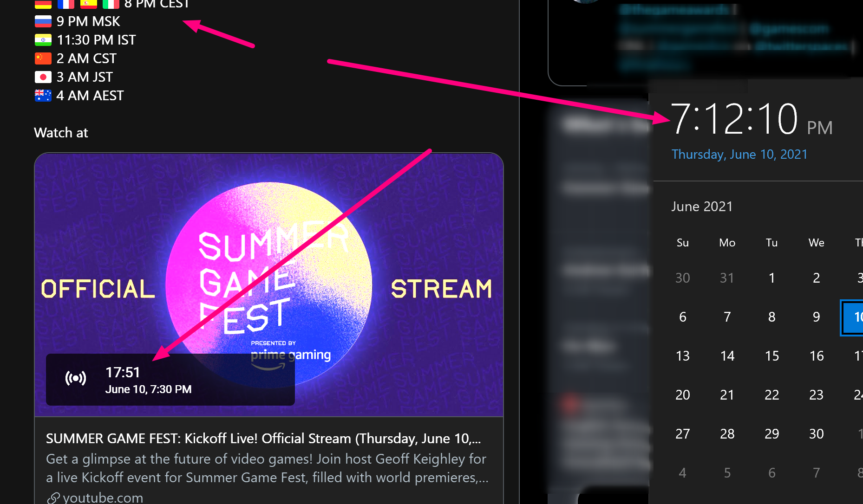Viewport: 863px width, 504px height.
Task: Open the SUMMER GAME FEST Kickoff Live title
Action: tap(263, 439)
